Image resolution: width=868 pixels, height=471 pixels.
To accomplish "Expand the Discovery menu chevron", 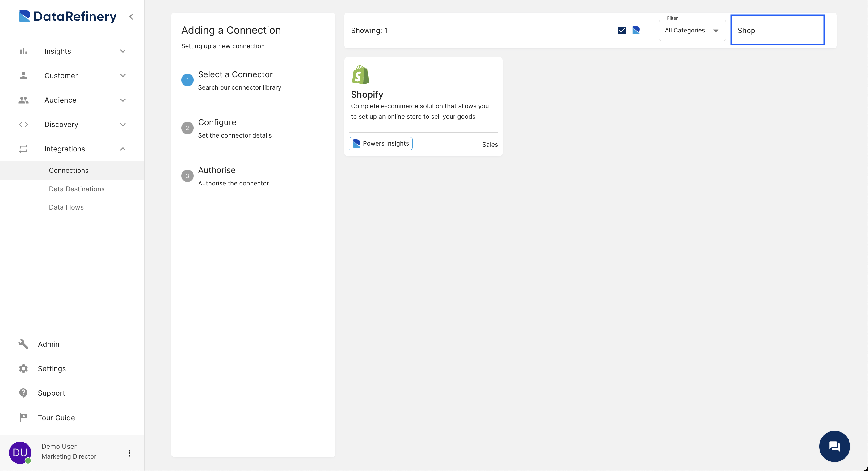I will [123, 125].
